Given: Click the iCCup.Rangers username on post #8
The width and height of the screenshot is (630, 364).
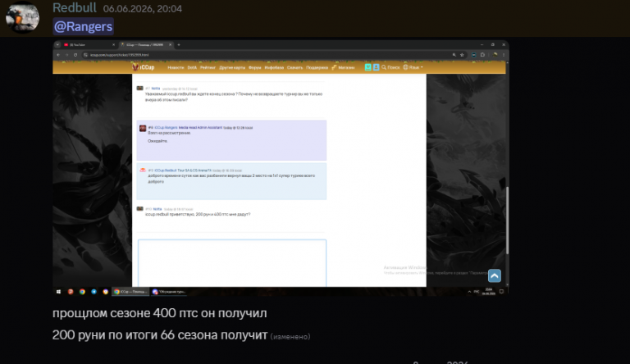Looking at the screenshot, I should 166,127.
